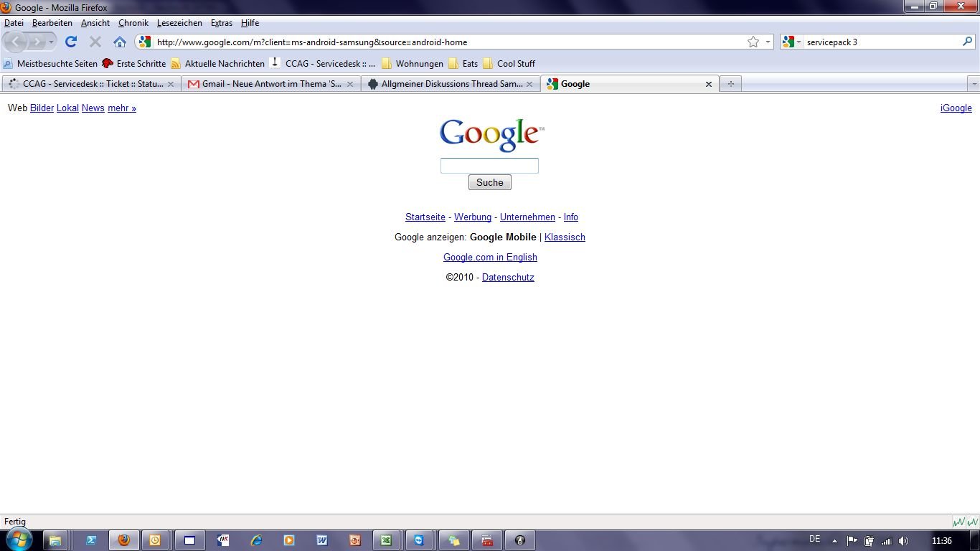This screenshot has width=980, height=551.
Task: Click the Stop loading X icon
Action: click(95, 42)
